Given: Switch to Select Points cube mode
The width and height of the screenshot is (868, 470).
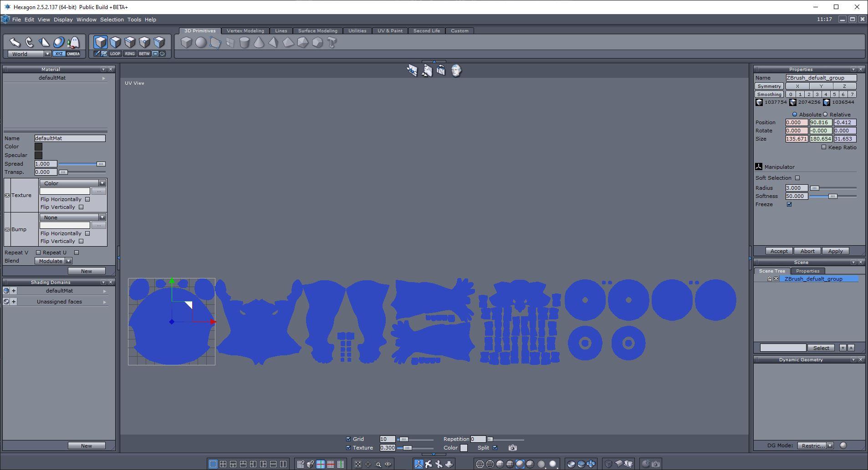Looking at the screenshot, I should pyautogui.click(x=144, y=42).
